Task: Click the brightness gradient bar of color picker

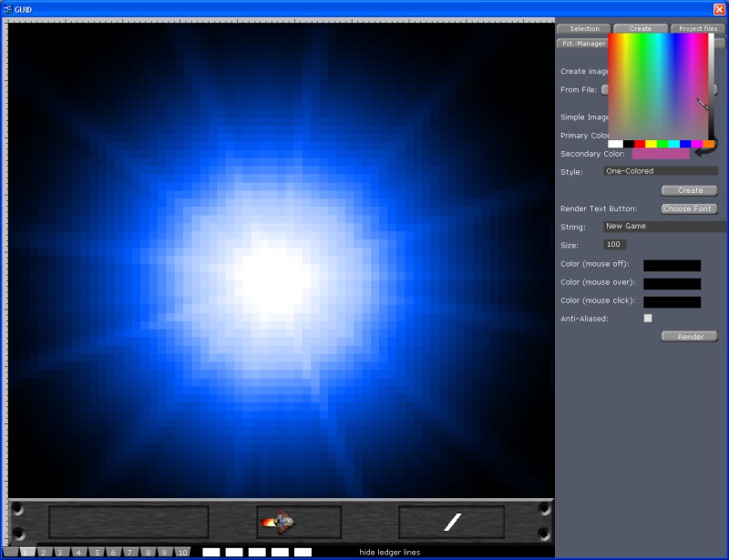Action: [712, 87]
